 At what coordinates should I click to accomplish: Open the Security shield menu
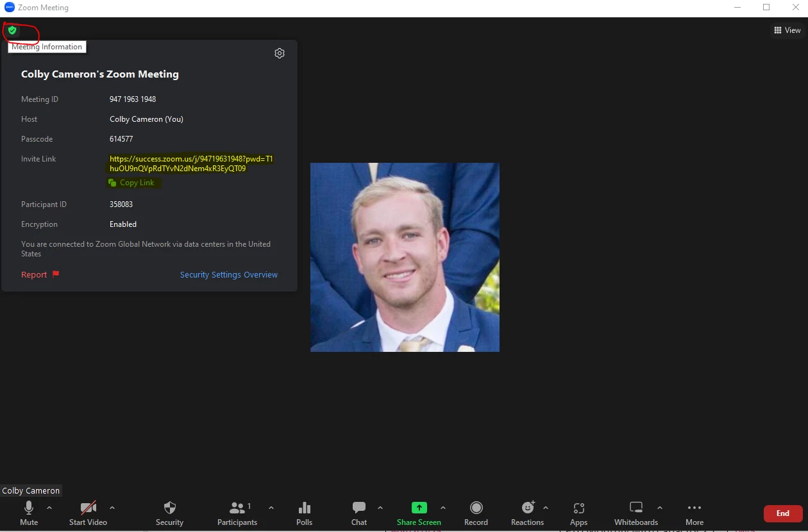coord(169,513)
